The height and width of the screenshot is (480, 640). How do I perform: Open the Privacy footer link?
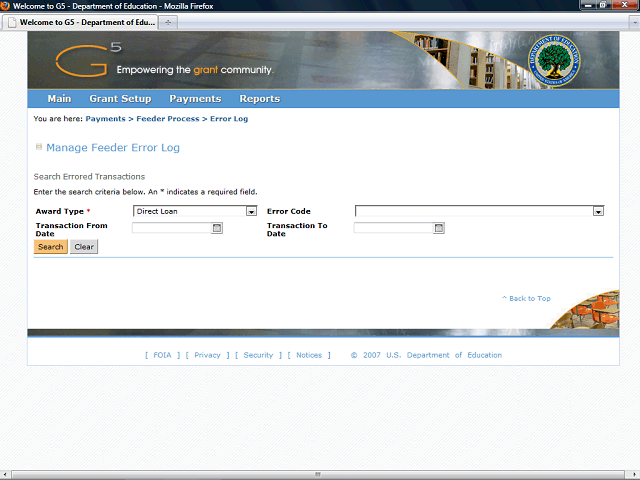click(207, 355)
